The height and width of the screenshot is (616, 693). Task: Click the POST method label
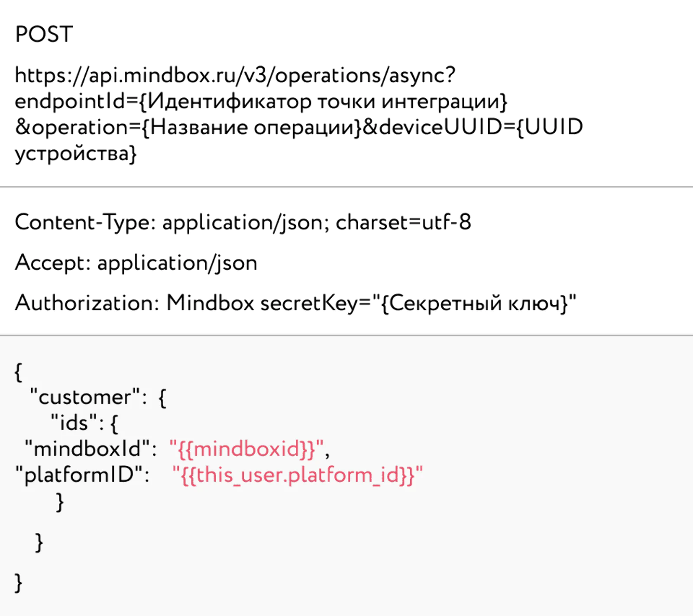tap(44, 34)
